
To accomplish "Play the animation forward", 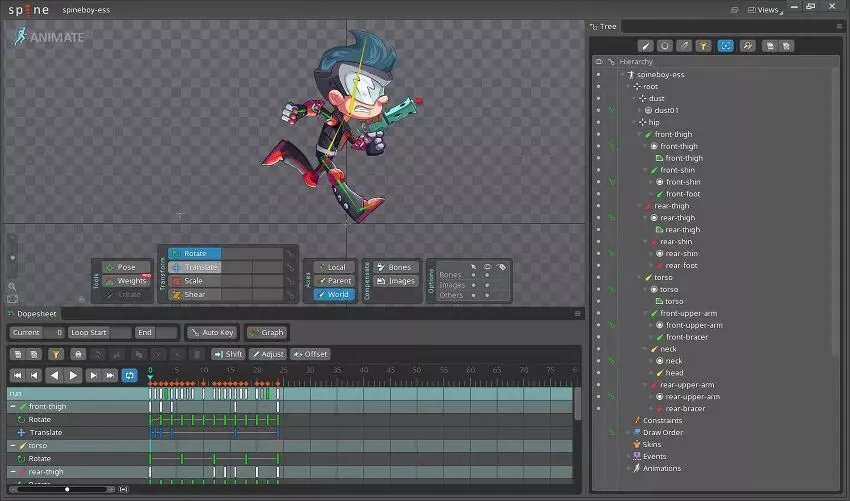I will coord(73,375).
